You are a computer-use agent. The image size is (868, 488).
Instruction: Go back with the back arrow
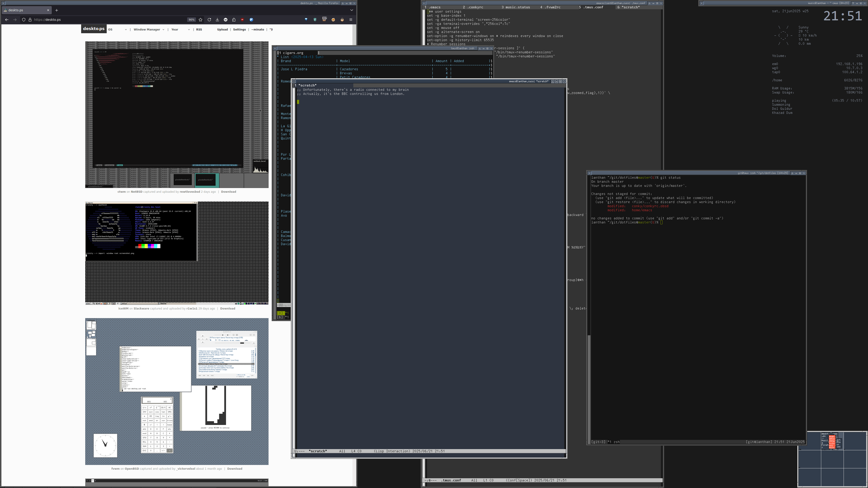pos(7,19)
